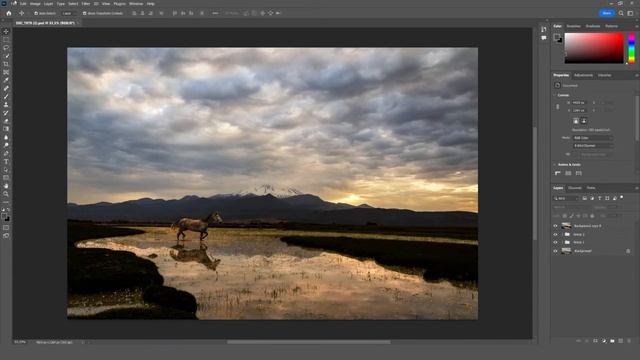The height and width of the screenshot is (360, 640).
Task: Pick a color in the red color field
Action: click(x=594, y=48)
